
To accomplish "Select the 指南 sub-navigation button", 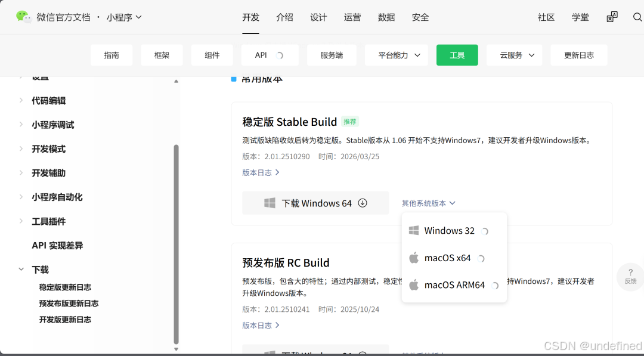I will (112, 55).
